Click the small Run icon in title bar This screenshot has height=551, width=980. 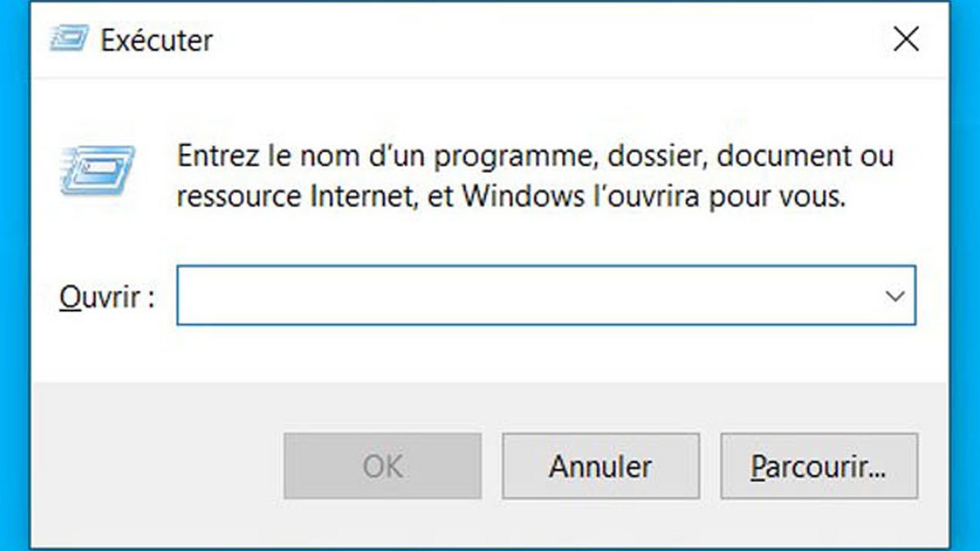[69, 38]
